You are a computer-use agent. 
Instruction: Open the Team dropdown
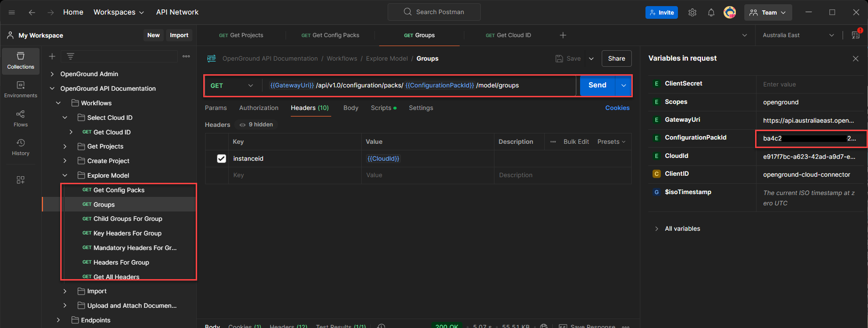768,13
